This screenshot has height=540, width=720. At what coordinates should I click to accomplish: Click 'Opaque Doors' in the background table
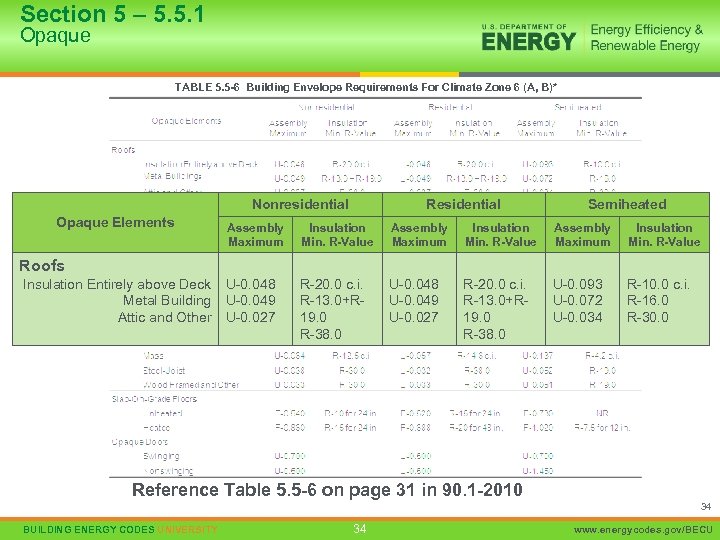coord(140,442)
